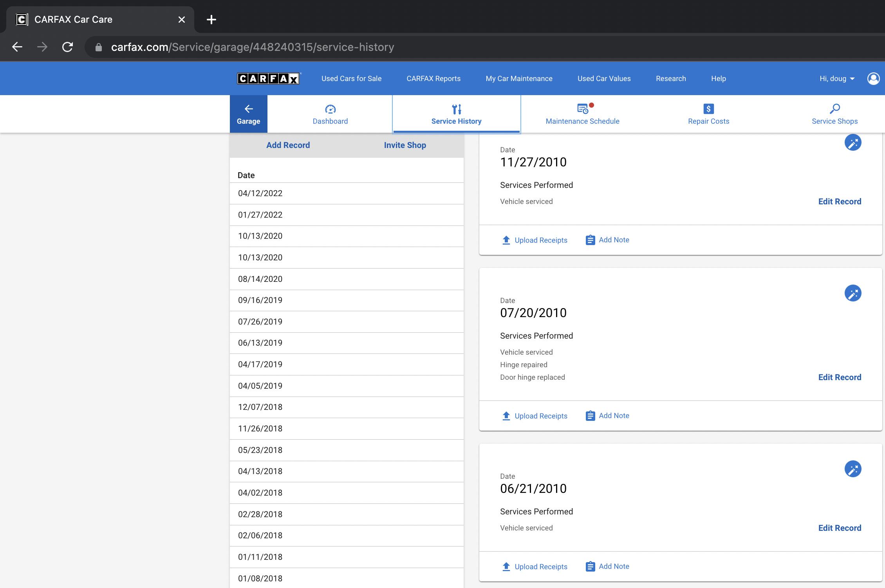Edit Record for 11/27/2010 service

840,202
